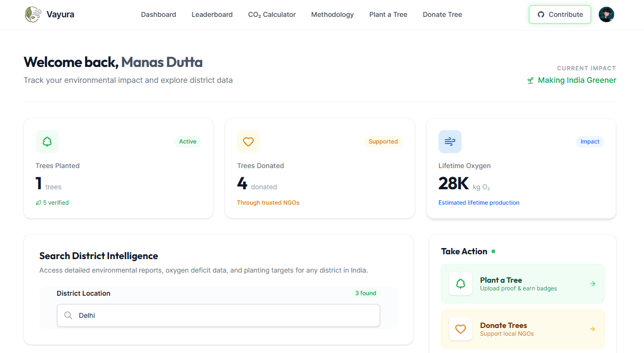Go to the Leaderboard page
Image resolution: width=644 pixels, height=353 pixels.
[x=212, y=14]
